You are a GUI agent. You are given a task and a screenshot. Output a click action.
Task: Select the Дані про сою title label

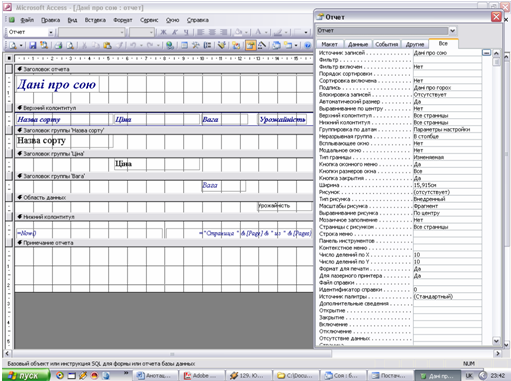point(57,85)
